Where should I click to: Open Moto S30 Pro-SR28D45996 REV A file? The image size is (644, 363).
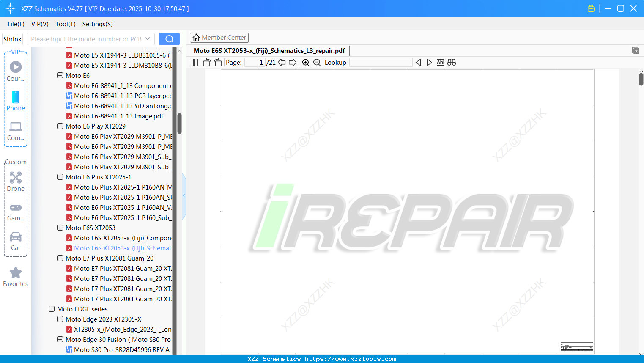tap(118, 350)
